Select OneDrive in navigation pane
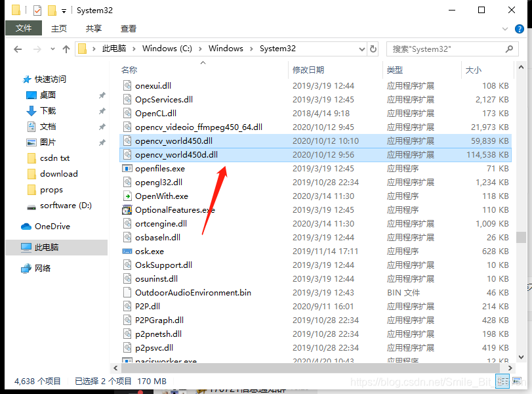The width and height of the screenshot is (532, 394). (x=52, y=226)
